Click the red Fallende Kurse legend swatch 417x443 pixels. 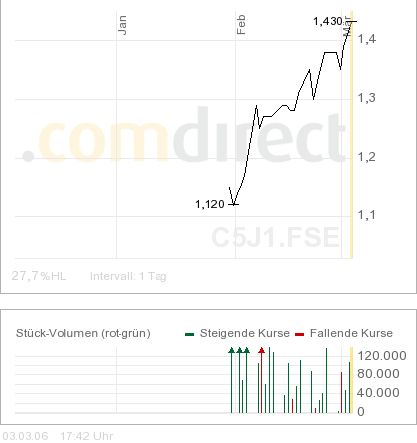coord(300,334)
